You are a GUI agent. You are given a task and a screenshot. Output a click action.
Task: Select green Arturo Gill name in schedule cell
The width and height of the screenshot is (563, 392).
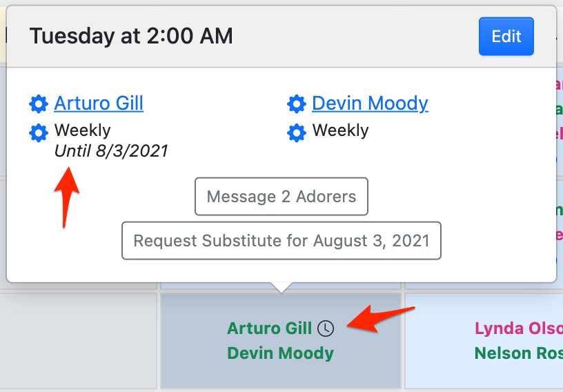click(270, 329)
